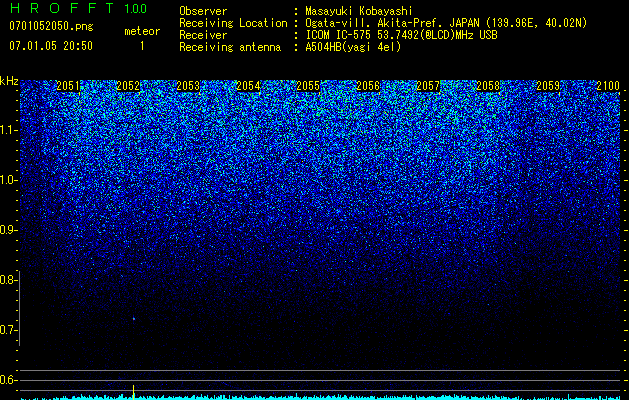Screen dimensions: 629x400
Task: Click the Receiving Location label
Action: (x=233, y=23)
